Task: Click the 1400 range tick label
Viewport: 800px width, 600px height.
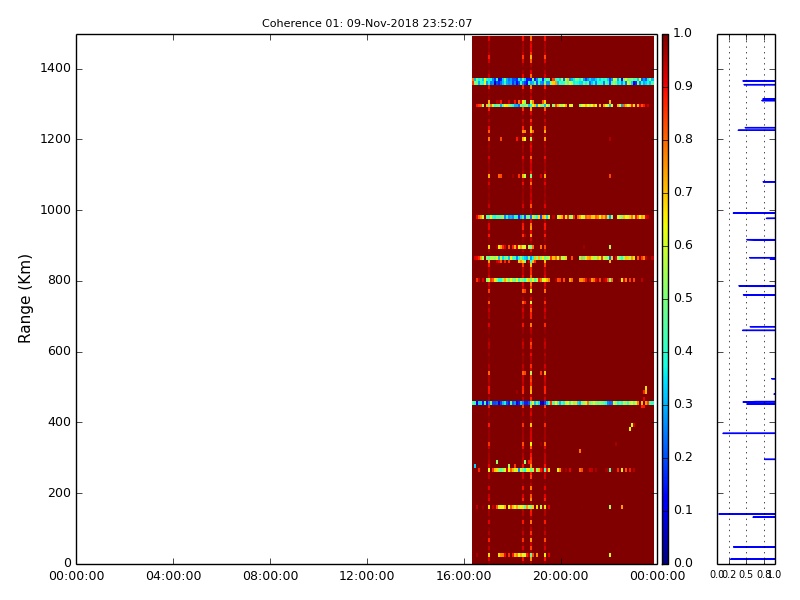Action: point(56,68)
